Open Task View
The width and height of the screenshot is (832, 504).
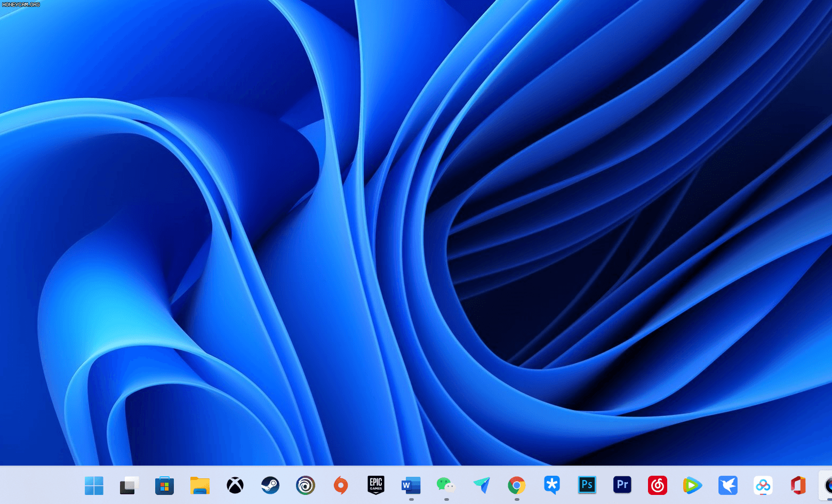coord(129,485)
